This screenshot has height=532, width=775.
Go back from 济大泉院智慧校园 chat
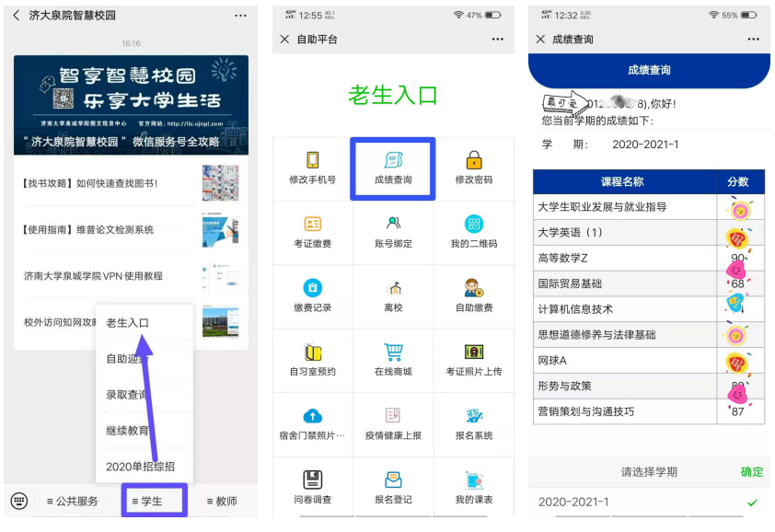click(x=17, y=16)
